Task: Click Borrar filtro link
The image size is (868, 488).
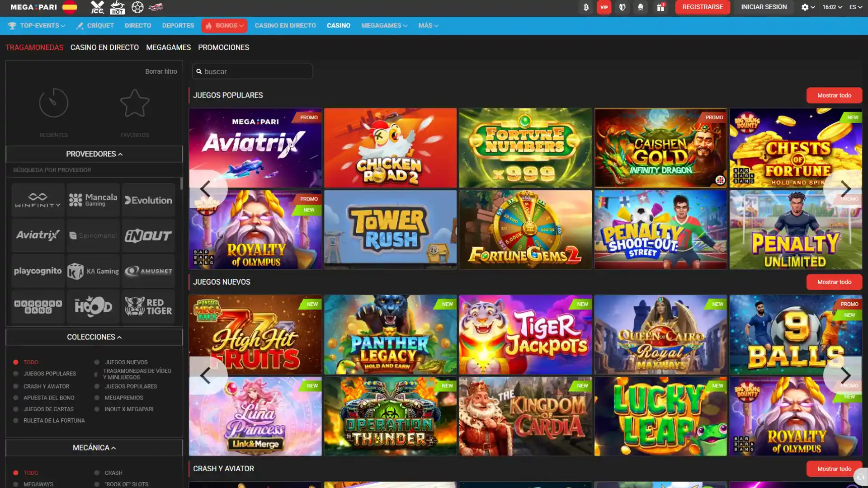Action: click(161, 71)
